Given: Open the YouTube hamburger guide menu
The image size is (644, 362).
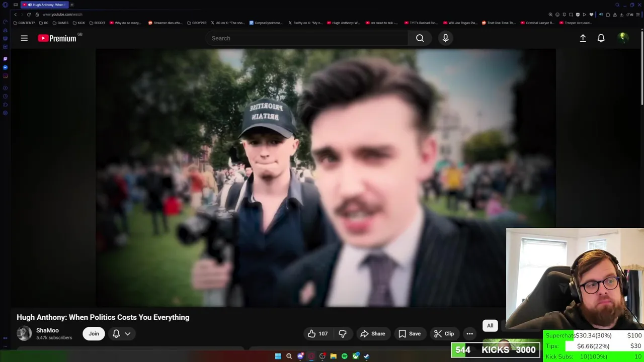Looking at the screenshot, I should (x=24, y=38).
